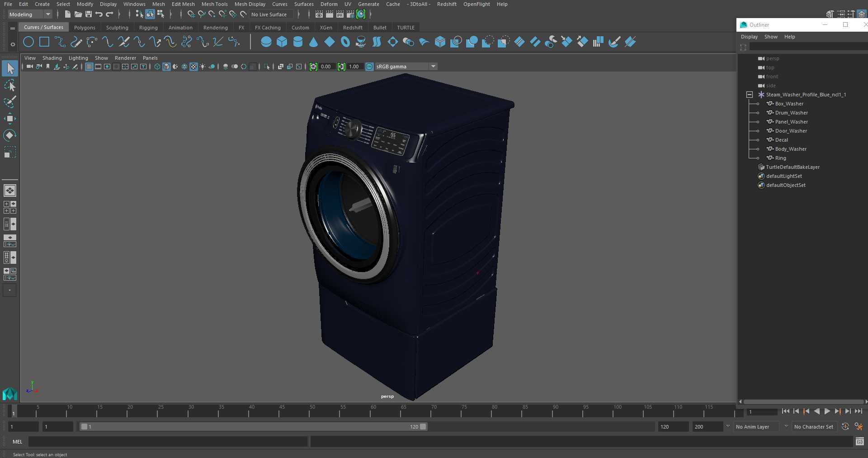The height and width of the screenshot is (458, 868).
Task: Activate the Select tool arrow
Action: (x=10, y=68)
